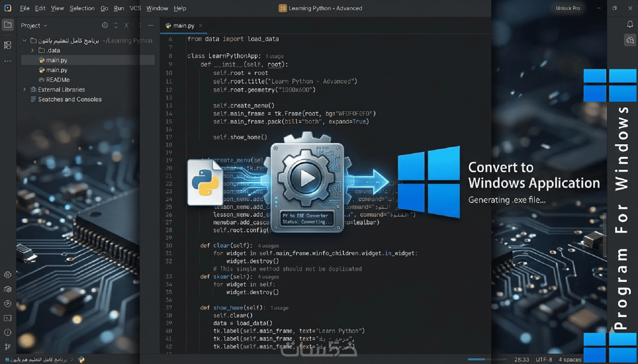Open the Git version control tool window

tap(8, 347)
